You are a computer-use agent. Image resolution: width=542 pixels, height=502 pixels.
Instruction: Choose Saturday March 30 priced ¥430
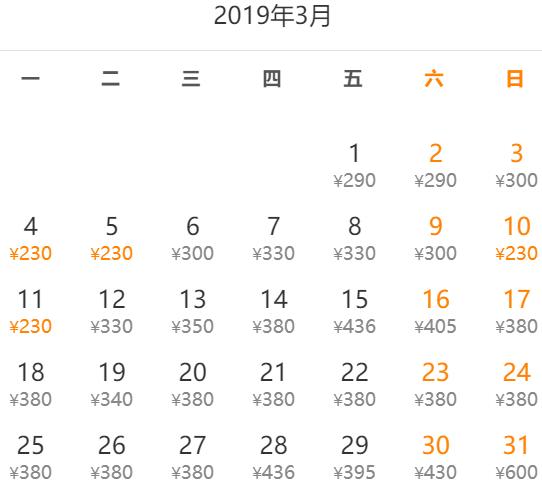pyautogui.click(x=435, y=458)
